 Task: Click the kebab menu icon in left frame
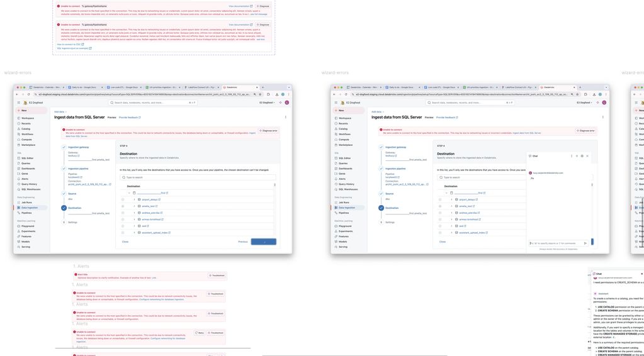[x=286, y=116]
